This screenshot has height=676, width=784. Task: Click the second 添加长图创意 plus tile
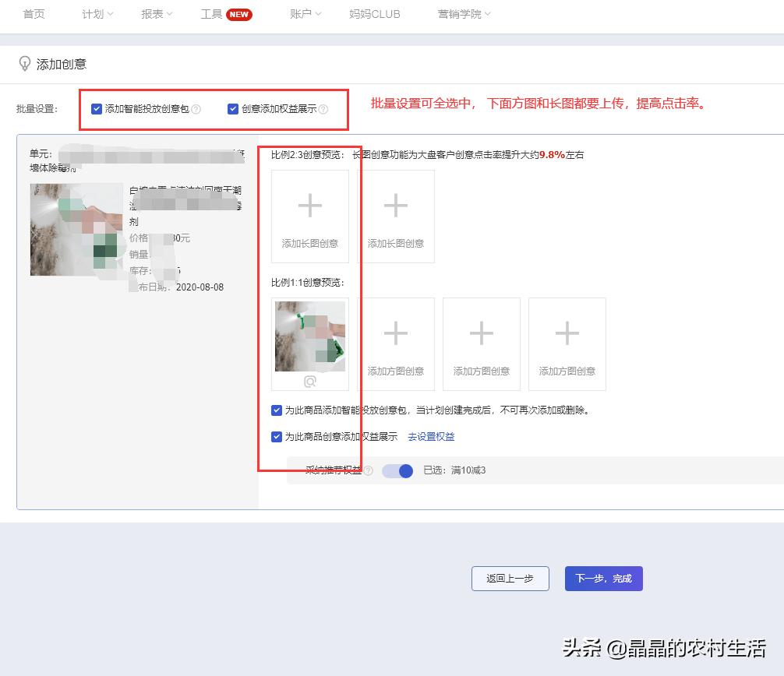395,217
